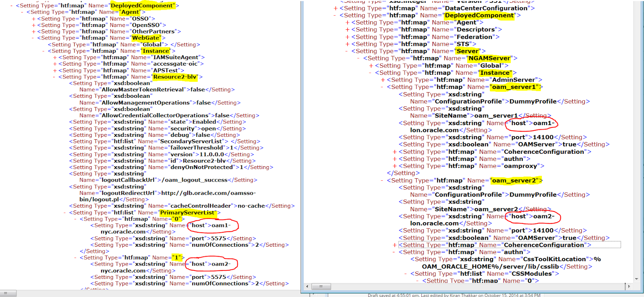Expand the APSTest map node
The height and width of the screenshot is (297, 644).
pyautogui.click(x=55, y=70)
